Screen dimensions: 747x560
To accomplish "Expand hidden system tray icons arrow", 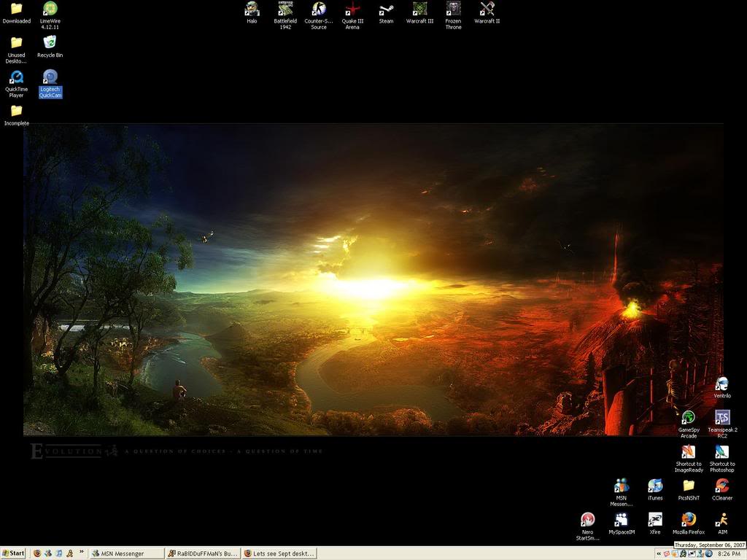I will tap(659, 554).
